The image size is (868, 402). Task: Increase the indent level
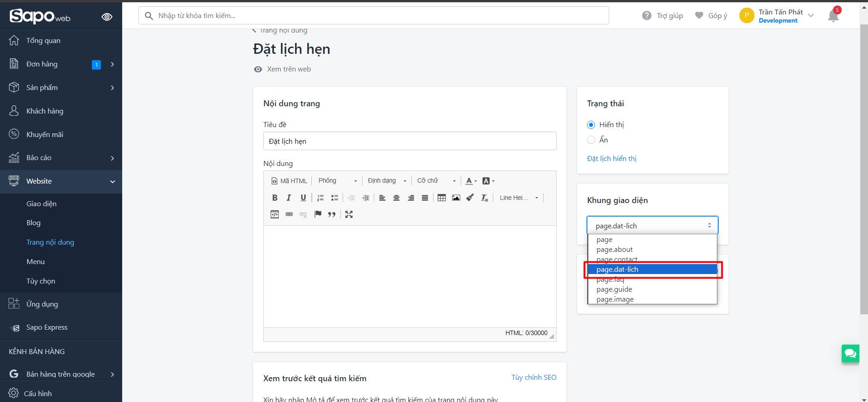tap(366, 198)
